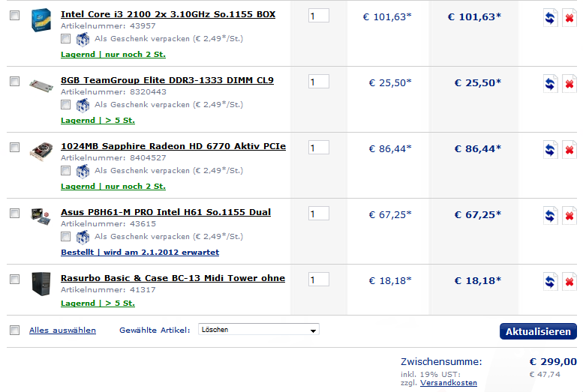Viewport: 583px width, 392px height.
Task: Delete the Rasurbo Basic case item
Action: click(569, 282)
